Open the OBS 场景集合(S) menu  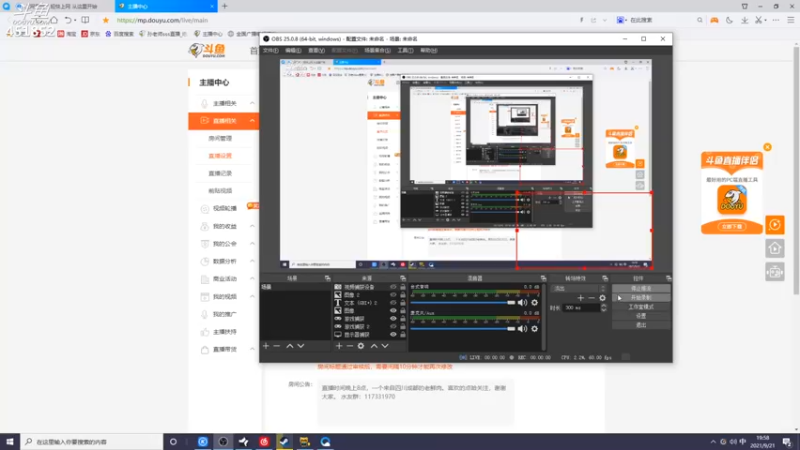[378, 51]
